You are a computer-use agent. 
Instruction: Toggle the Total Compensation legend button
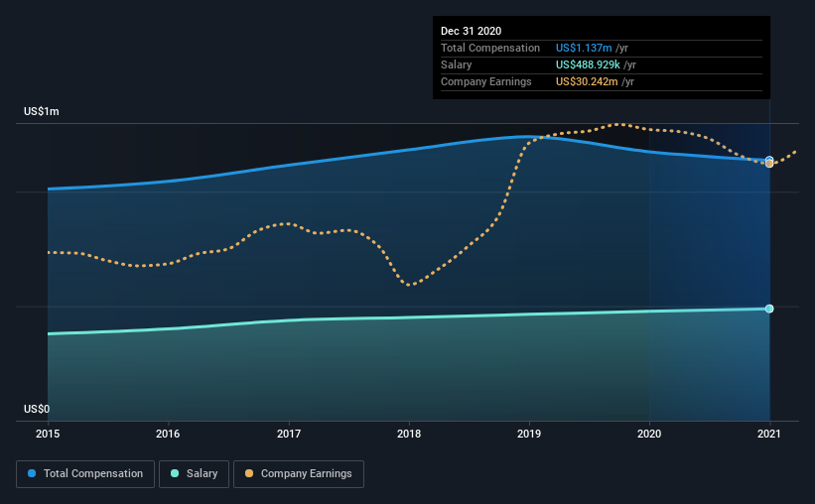coord(85,474)
